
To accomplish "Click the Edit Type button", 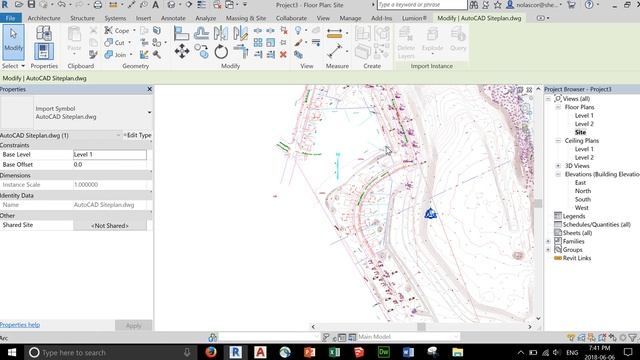I will click(138, 135).
